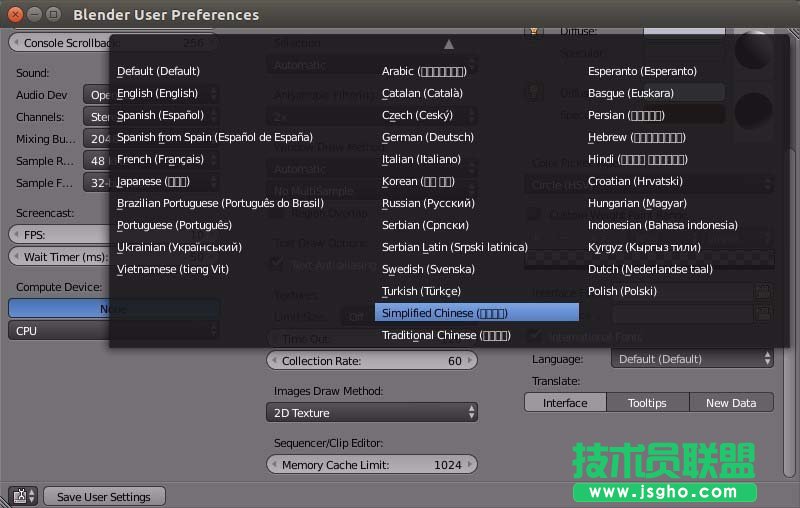Toggle the Tooltips translate button
800x508 pixels.
pyautogui.click(x=647, y=402)
